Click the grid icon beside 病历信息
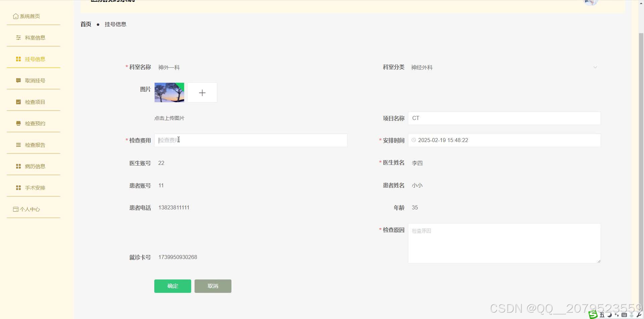The width and height of the screenshot is (644, 319). 18,166
